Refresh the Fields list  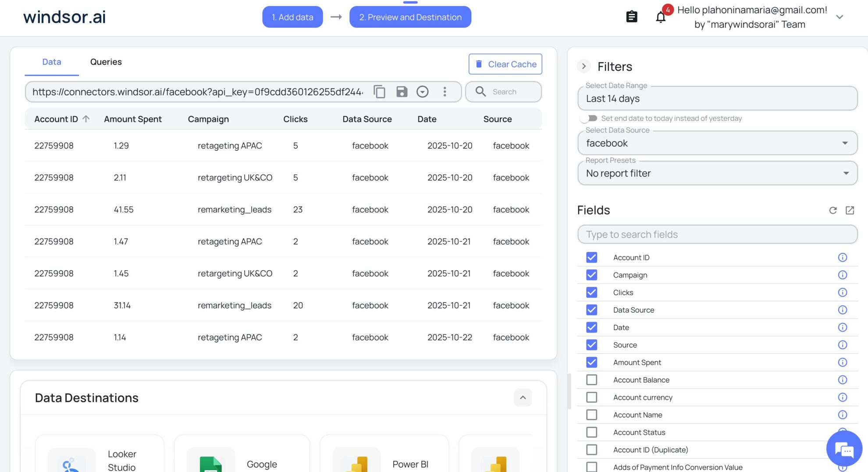(x=833, y=210)
